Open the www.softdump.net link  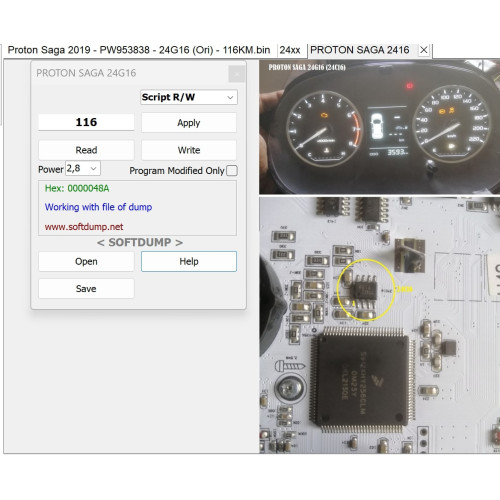click(x=84, y=227)
